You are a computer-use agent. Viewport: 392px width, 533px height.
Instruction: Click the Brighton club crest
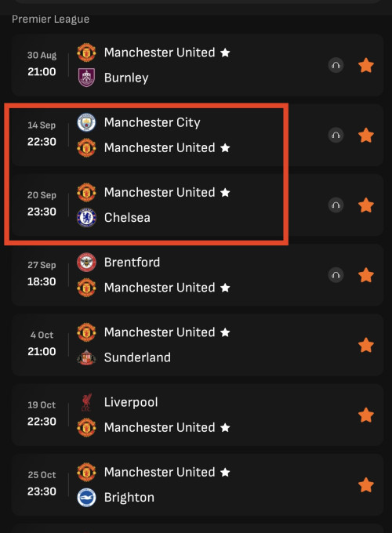(86, 497)
